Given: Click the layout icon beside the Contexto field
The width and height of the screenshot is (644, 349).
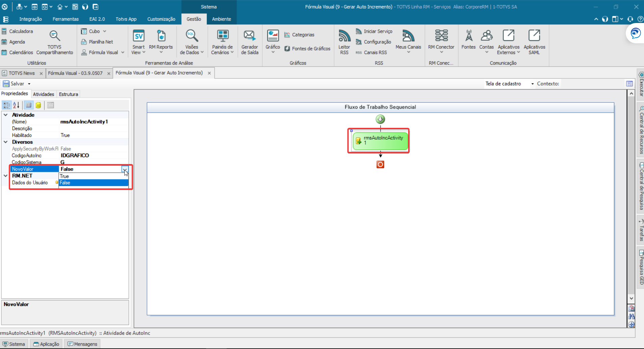Looking at the screenshot, I should (x=629, y=84).
